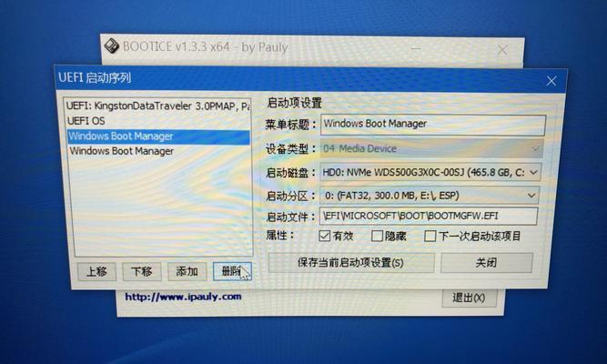Select the last Windows Boot Manager entry
The width and height of the screenshot is (607, 364).
point(158,151)
